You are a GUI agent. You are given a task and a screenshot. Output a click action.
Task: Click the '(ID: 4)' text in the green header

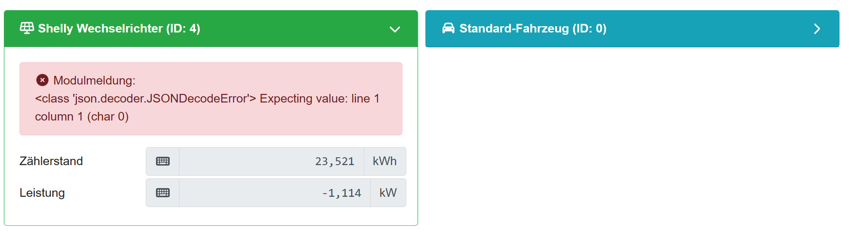coord(183,29)
